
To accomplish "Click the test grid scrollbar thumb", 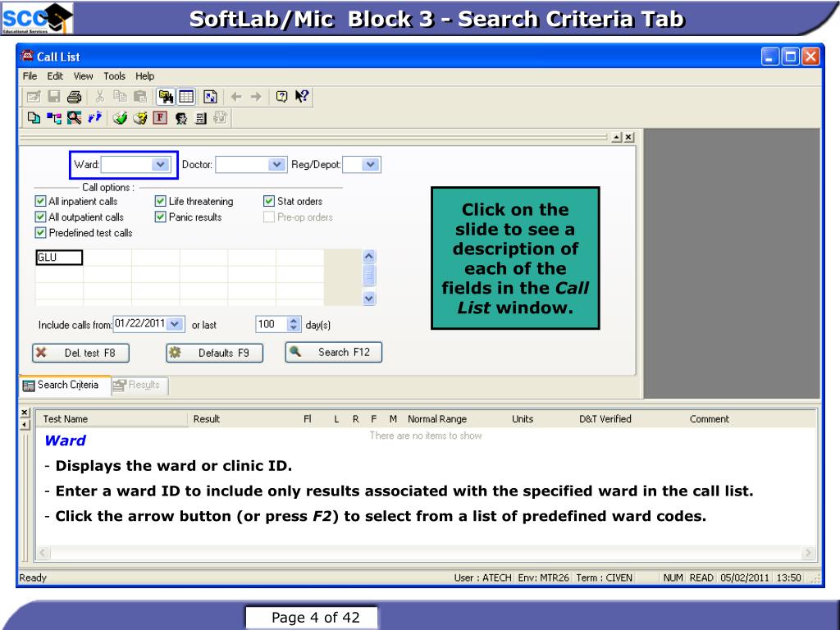I will pos(368,275).
